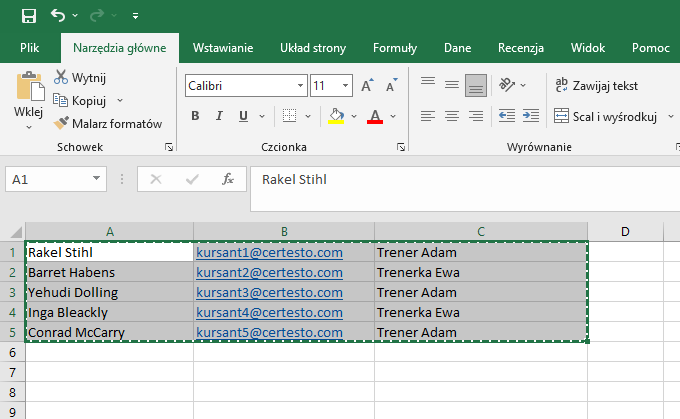The image size is (680, 419).
Task: Cancel formula entry with X icon
Action: (x=156, y=179)
